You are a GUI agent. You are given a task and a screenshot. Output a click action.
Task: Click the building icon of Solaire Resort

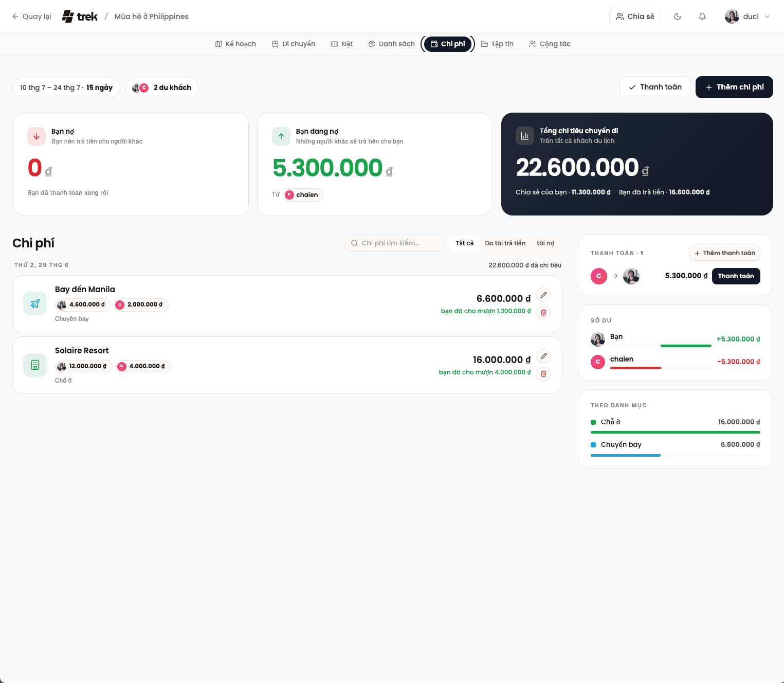coord(35,365)
